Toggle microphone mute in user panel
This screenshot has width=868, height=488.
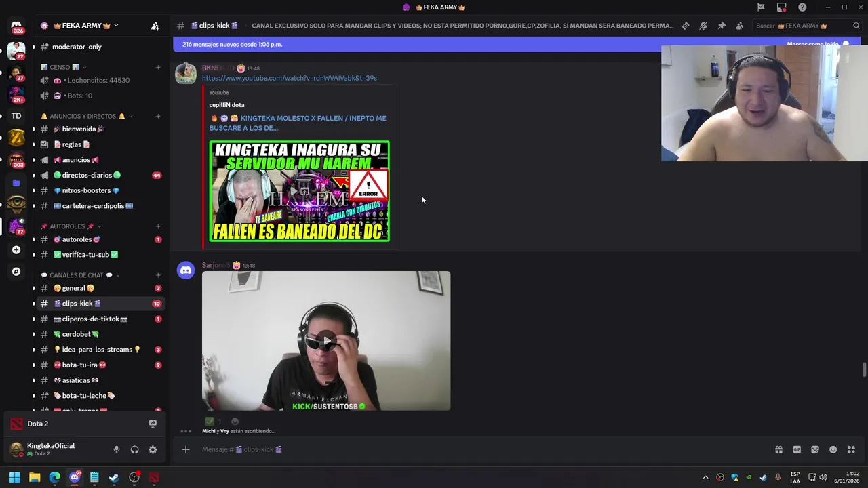(117, 449)
